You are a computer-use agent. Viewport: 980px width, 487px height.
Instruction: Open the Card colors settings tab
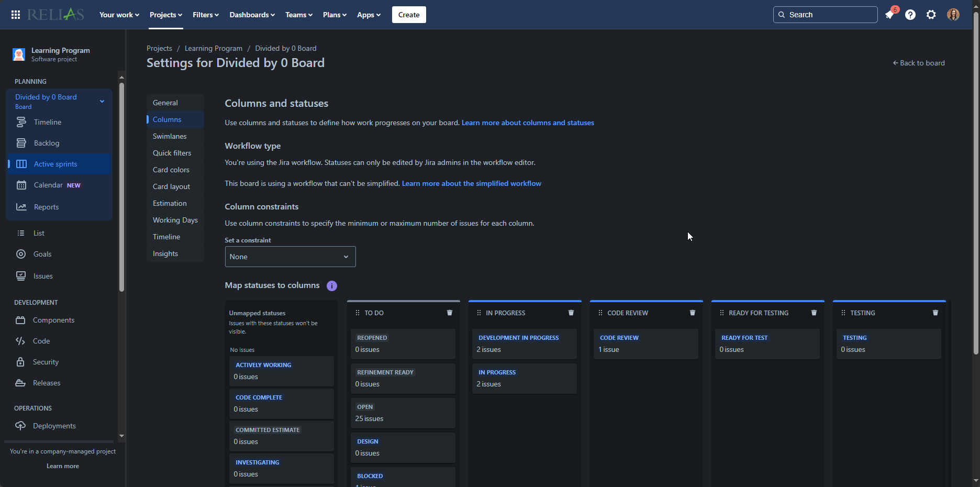[171, 170]
